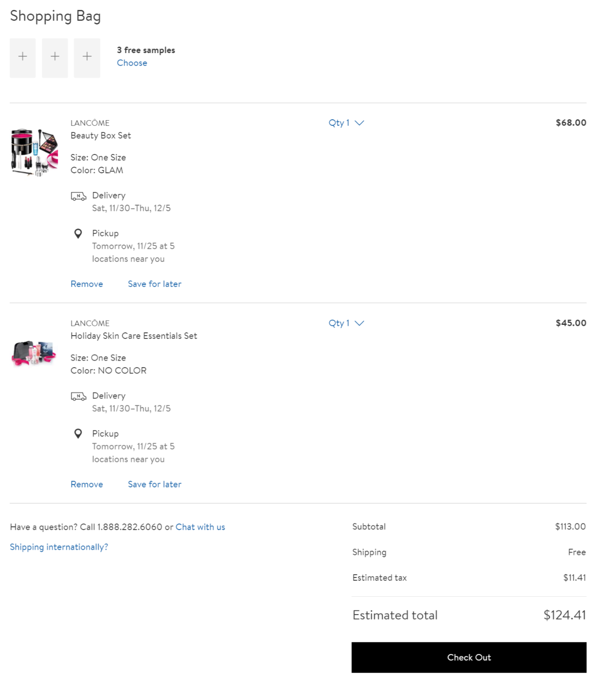Remove Holiday Skin Care Essentials Set

tap(87, 484)
